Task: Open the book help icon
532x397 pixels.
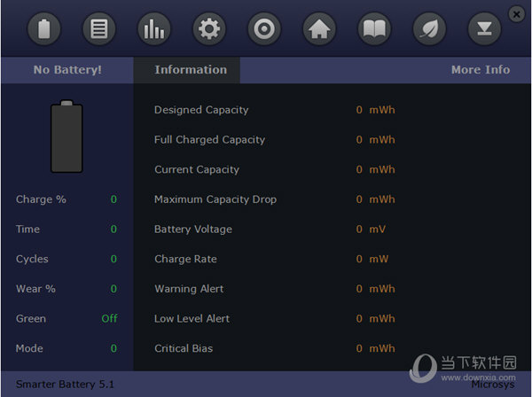Action: [x=374, y=29]
